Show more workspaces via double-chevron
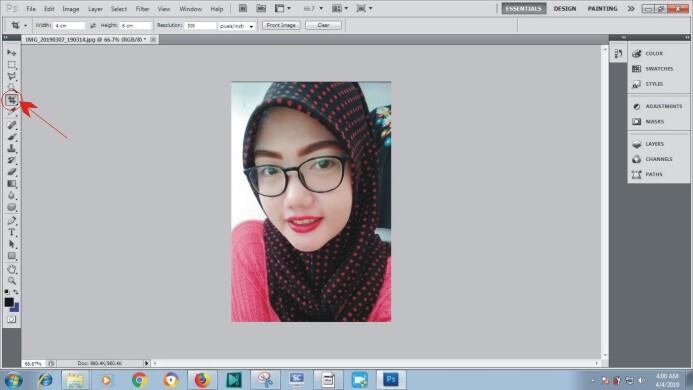The image size is (693, 390). tap(631, 8)
